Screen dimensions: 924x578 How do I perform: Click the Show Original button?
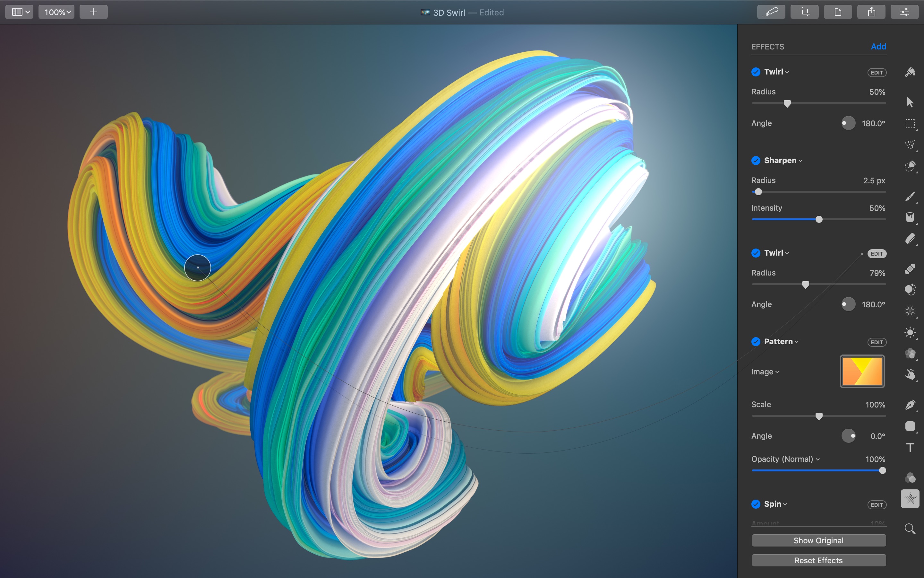(819, 540)
